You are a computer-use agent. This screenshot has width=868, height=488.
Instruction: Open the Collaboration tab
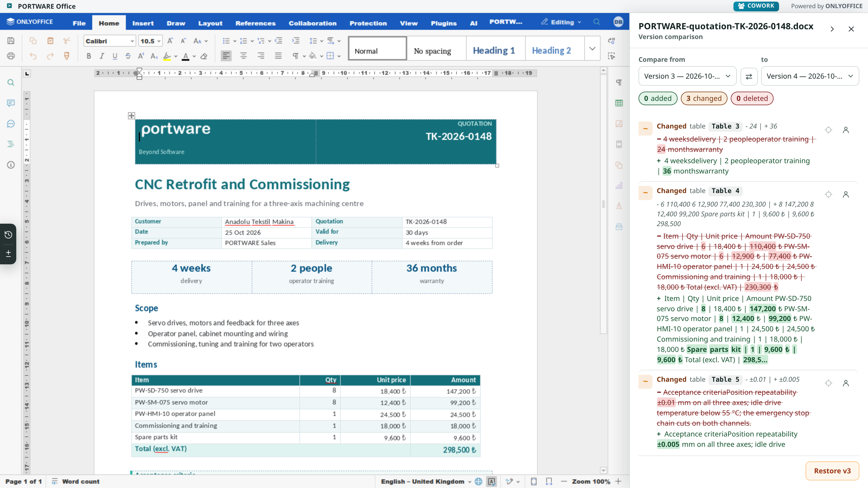coord(312,23)
